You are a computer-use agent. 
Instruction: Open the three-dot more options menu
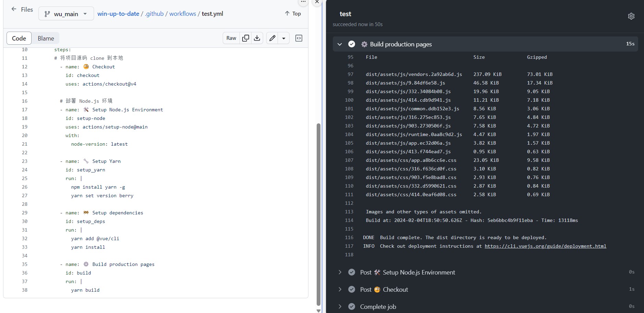[303, 2]
